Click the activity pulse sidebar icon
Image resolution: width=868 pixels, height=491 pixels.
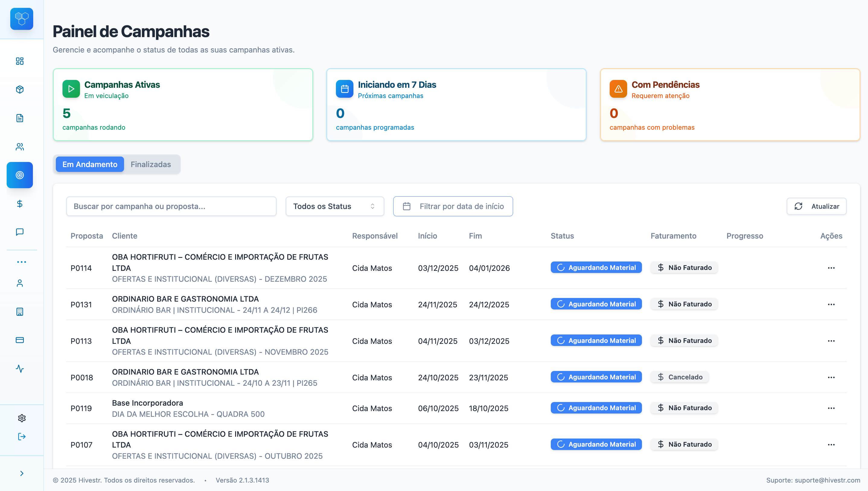[x=20, y=369]
